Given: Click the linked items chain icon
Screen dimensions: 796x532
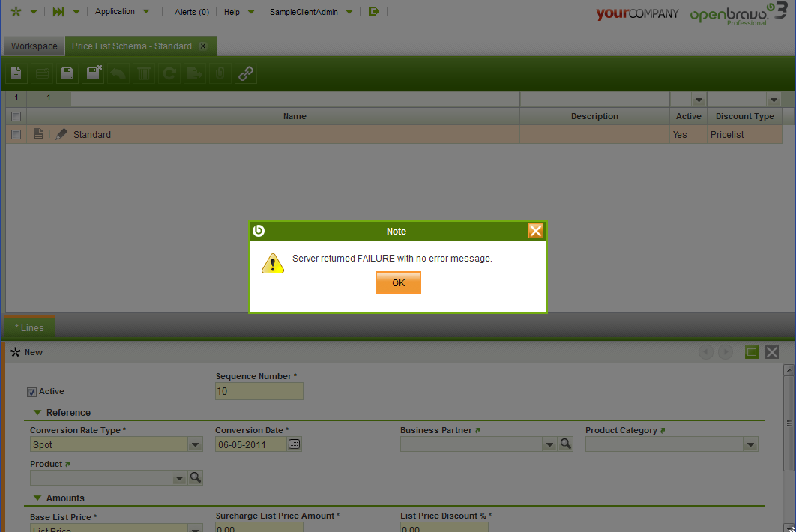Looking at the screenshot, I should click(246, 73).
